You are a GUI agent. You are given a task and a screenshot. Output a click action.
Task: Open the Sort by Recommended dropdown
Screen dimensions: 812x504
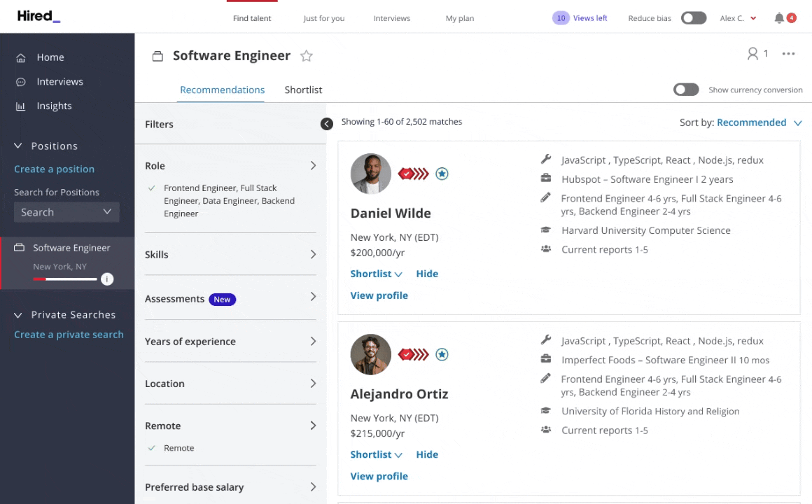[751, 122]
